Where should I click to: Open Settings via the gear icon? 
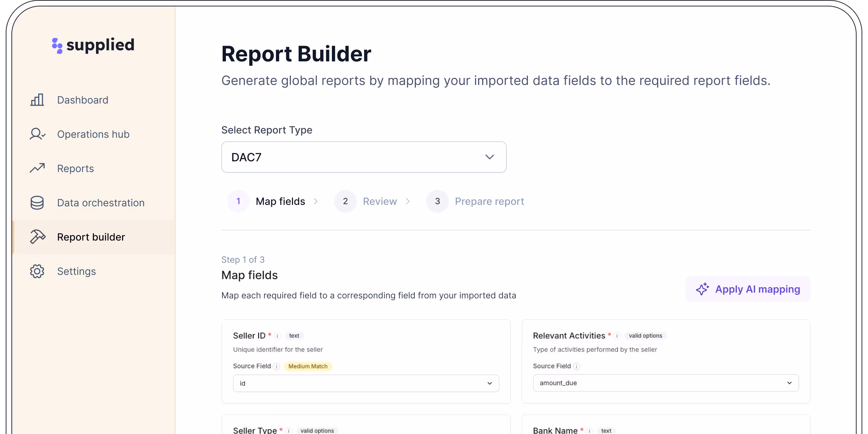click(37, 271)
